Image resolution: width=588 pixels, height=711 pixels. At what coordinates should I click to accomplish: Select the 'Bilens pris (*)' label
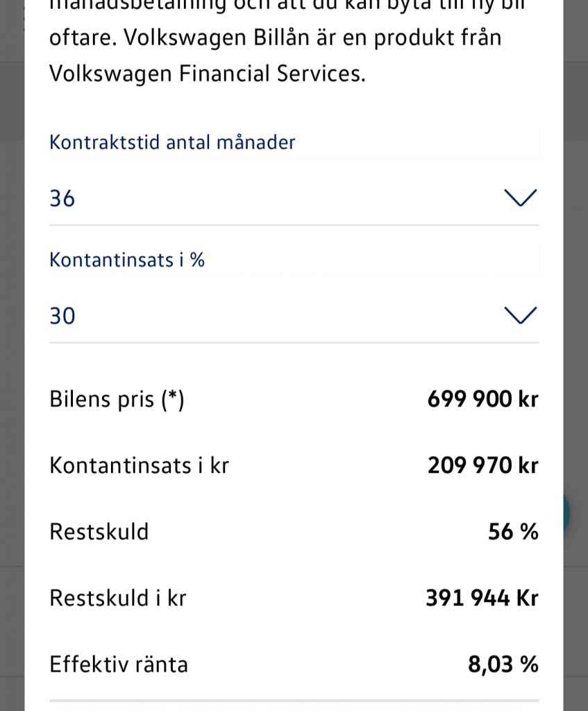click(x=117, y=399)
